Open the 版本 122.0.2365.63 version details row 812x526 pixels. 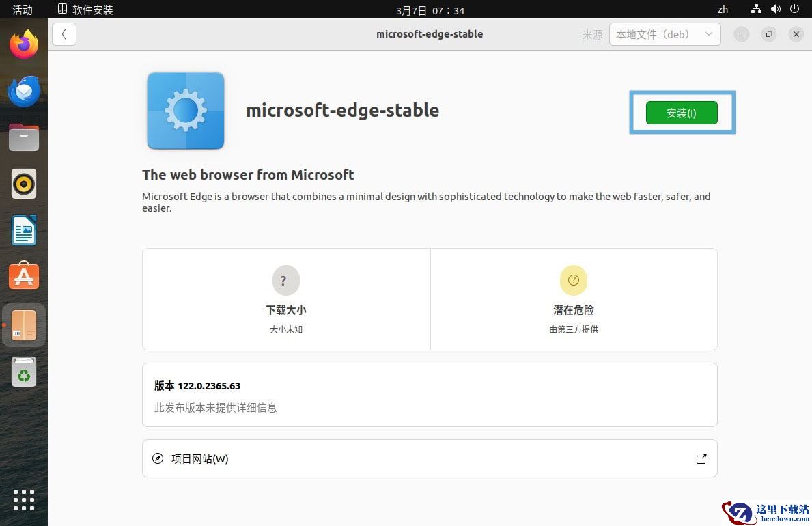click(430, 395)
